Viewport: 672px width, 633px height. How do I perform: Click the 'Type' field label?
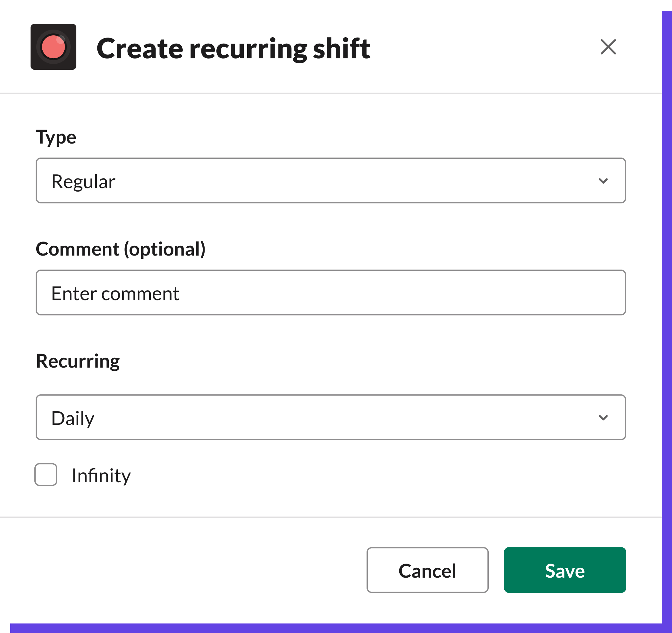coord(56,137)
